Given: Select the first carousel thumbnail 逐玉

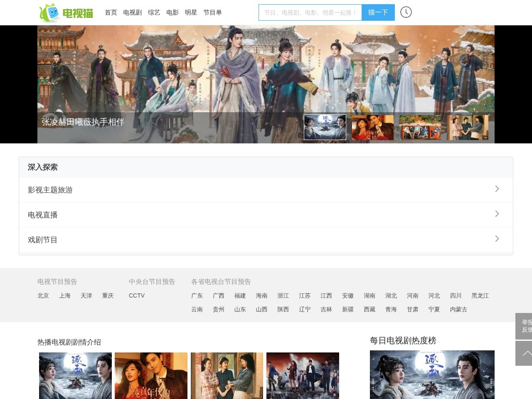Looking at the screenshot, I should click(325, 127).
